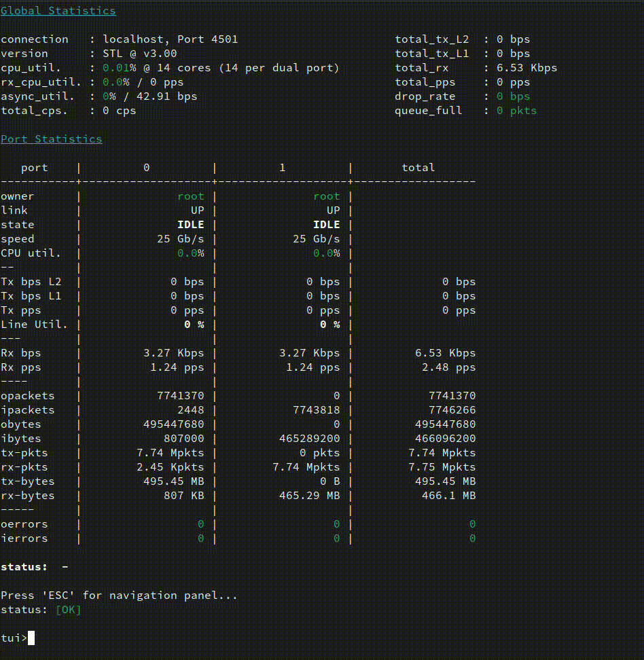Image resolution: width=644 pixels, height=660 pixels.
Task: Click port 1 ipackets value 7743818
Action: tap(316, 410)
